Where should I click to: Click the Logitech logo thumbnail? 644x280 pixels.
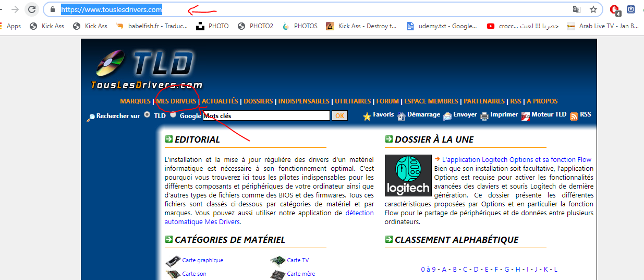tap(408, 176)
